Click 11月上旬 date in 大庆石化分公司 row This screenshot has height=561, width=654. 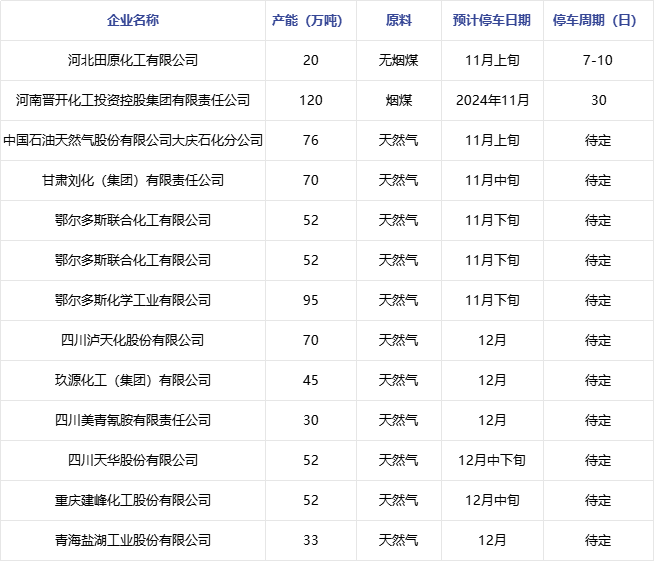click(492, 140)
